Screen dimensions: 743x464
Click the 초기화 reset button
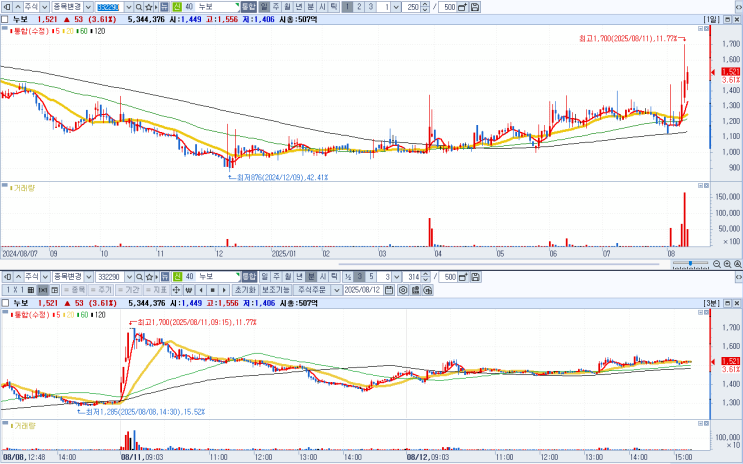pos(245,290)
